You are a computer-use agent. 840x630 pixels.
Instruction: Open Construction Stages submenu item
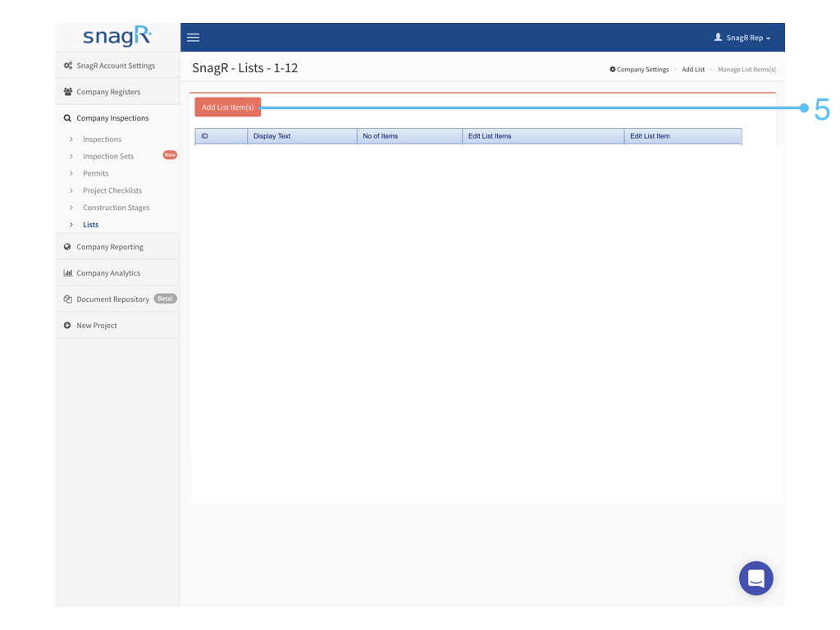point(116,208)
